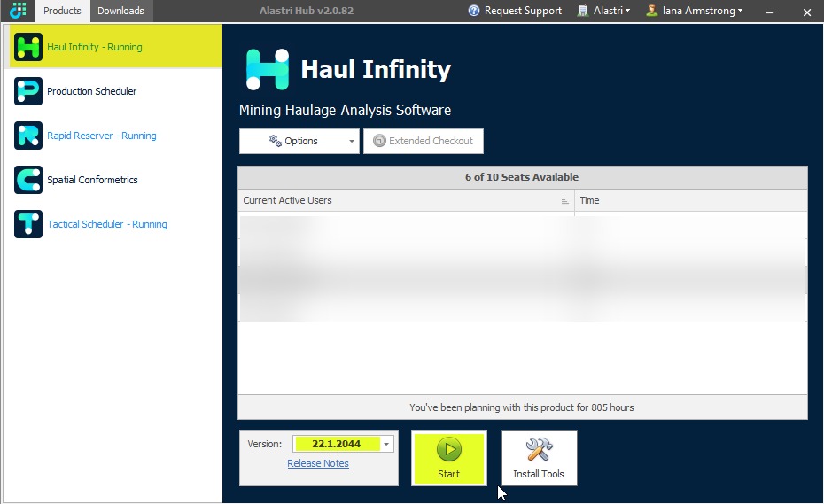
Task: Select the Rapid Reserver product icon
Action: tap(27, 136)
